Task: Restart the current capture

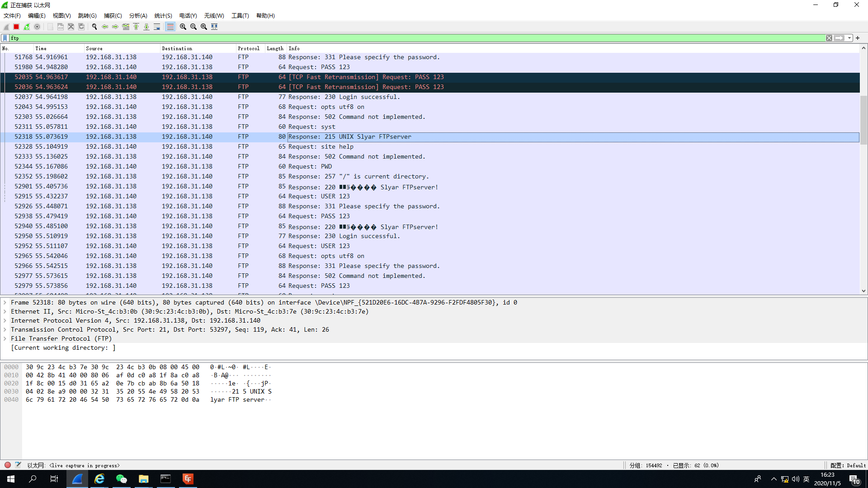Action: tap(27, 27)
